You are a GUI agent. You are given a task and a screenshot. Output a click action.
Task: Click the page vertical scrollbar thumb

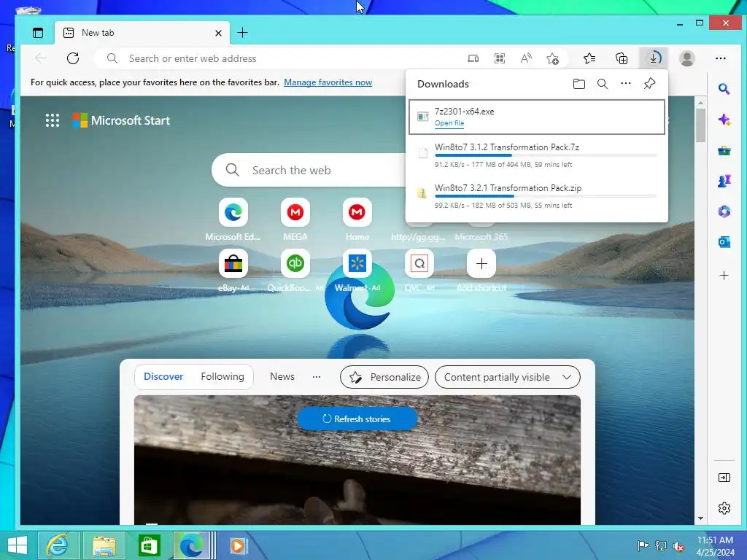point(700,125)
